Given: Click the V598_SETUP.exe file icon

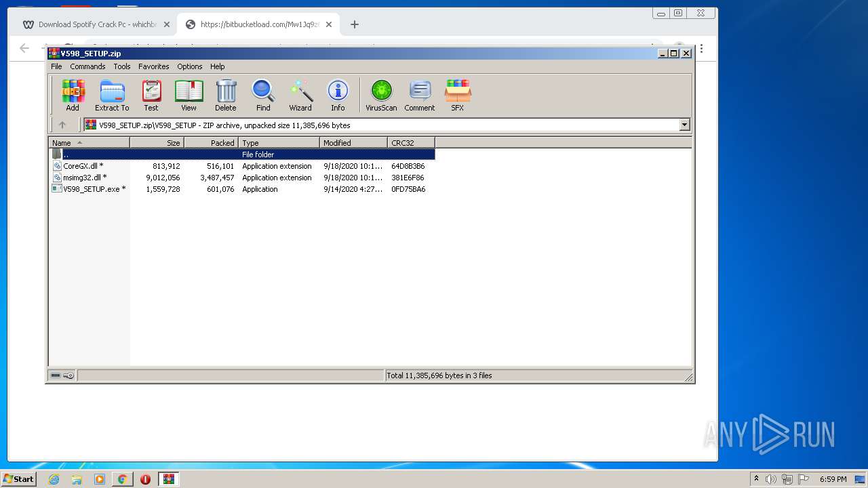Looking at the screenshot, I should point(58,189).
